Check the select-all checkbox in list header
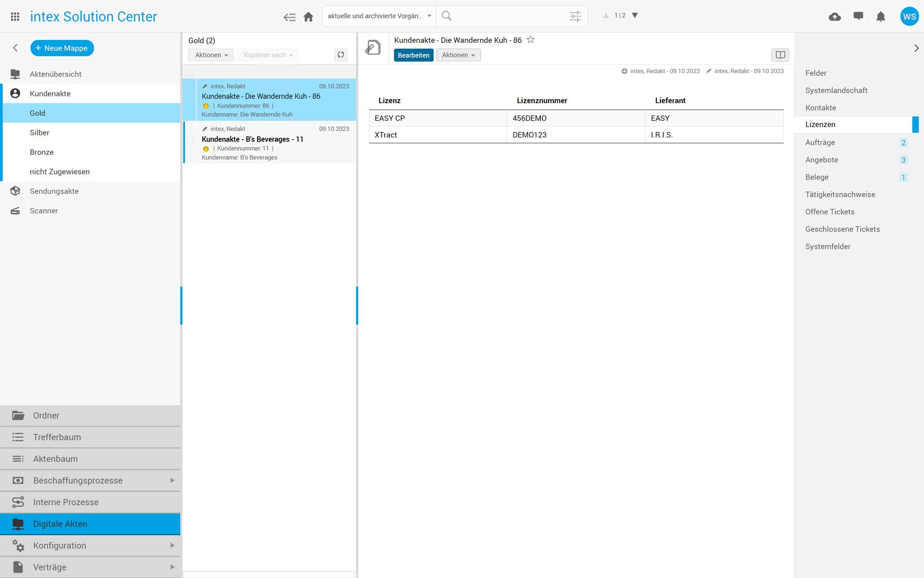 190,72
